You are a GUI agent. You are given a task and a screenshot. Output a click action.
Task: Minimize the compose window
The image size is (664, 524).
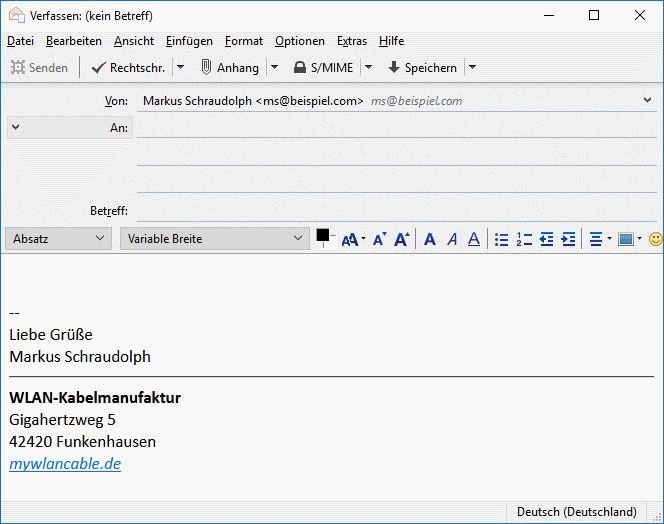coord(549,15)
